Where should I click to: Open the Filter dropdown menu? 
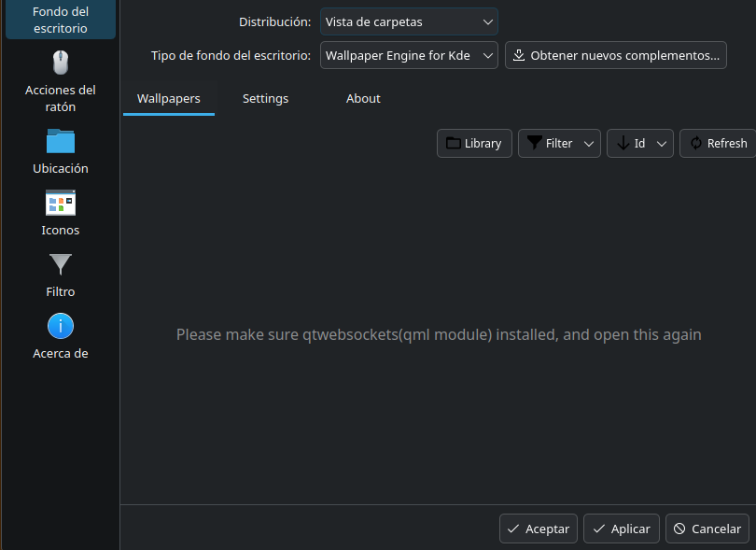pos(559,143)
